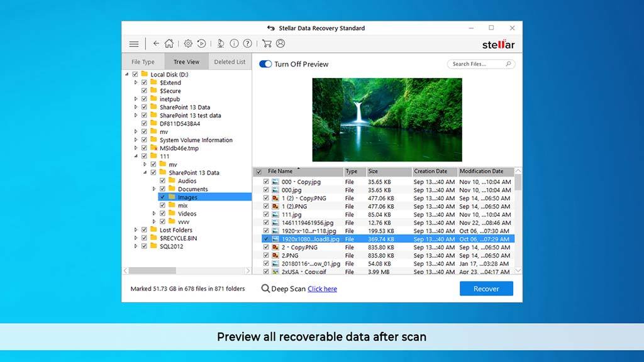Viewport: 644px width, 362px height.
Task: Click the Resume Recovery icon
Action: (x=201, y=43)
